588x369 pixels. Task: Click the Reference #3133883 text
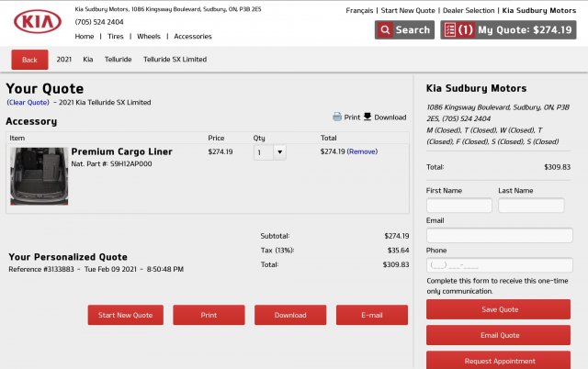click(41, 269)
